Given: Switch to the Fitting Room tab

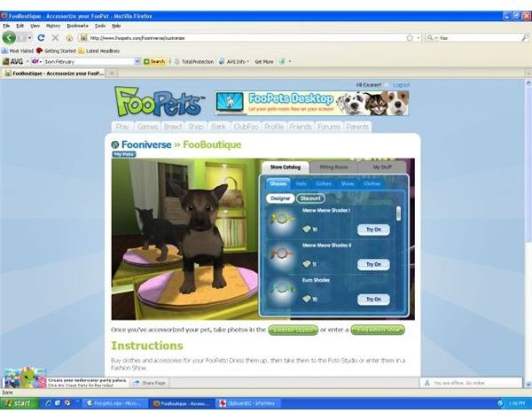Looking at the screenshot, I should 334,168.
